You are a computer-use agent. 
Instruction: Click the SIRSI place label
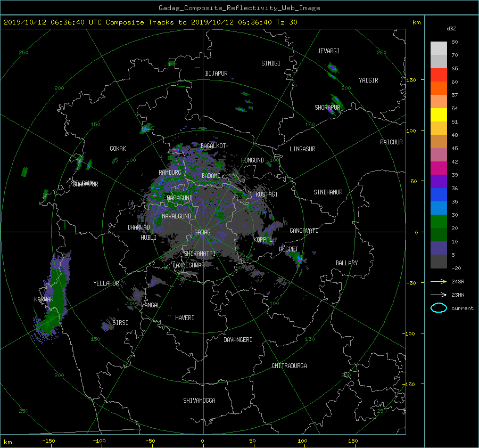[x=120, y=323]
